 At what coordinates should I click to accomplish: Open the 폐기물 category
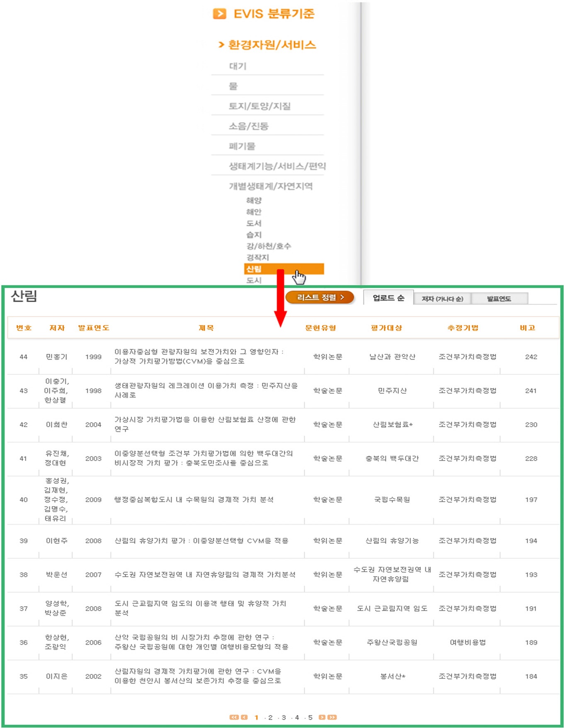pos(242,146)
